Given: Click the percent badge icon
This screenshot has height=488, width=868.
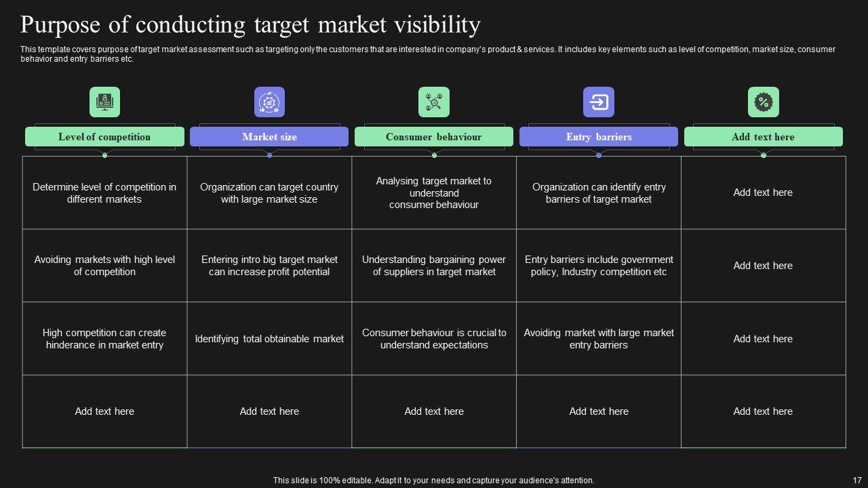Looking at the screenshot, I should click(764, 102).
